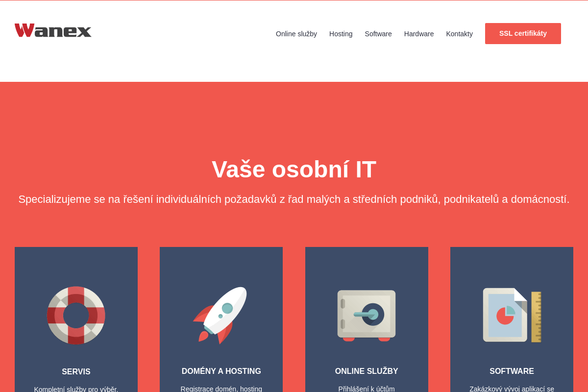588x392 pixels.
Task: Go to the Software navigation link
Action: pyautogui.click(x=378, y=34)
